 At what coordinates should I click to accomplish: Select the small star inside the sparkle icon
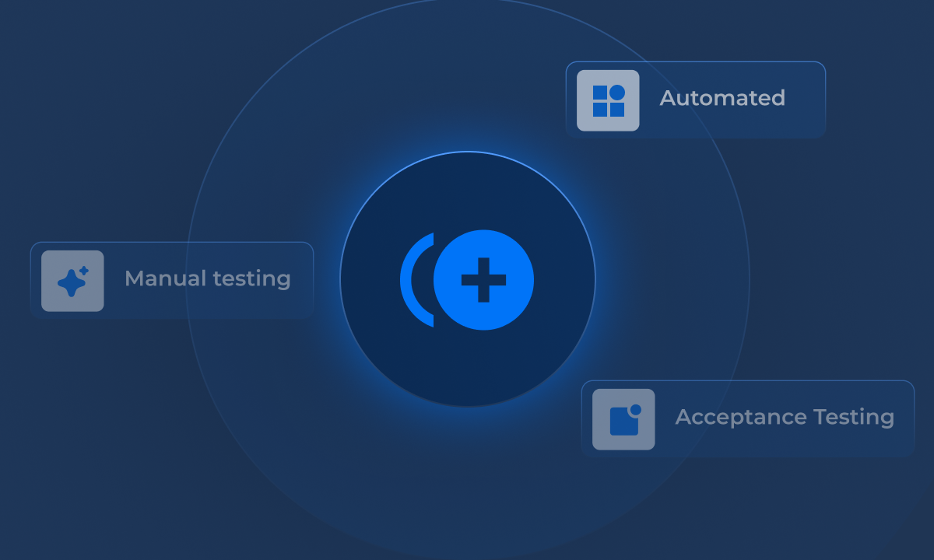pyautogui.click(x=83, y=270)
